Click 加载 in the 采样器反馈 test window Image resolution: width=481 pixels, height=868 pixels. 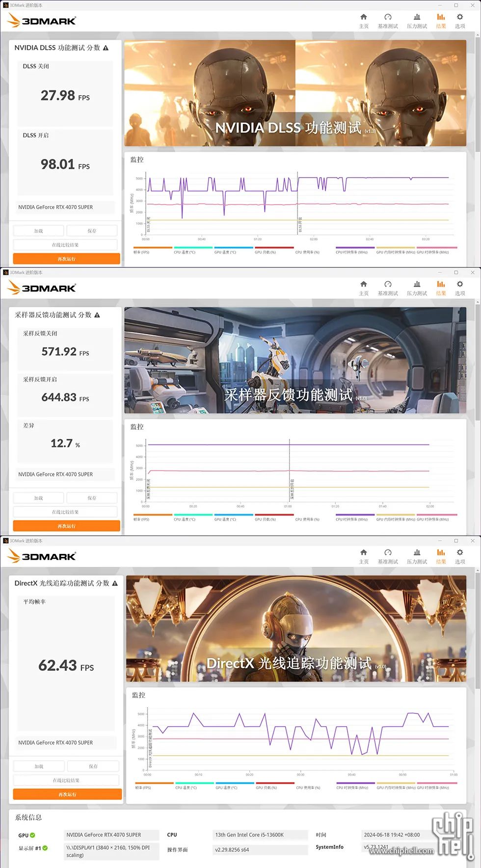click(38, 498)
